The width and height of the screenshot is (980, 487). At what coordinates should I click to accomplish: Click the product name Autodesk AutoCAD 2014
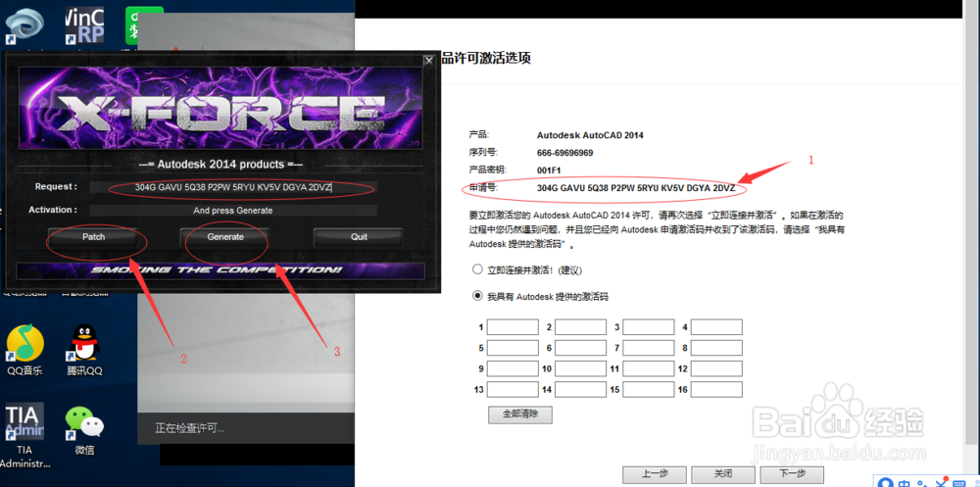pos(590,135)
